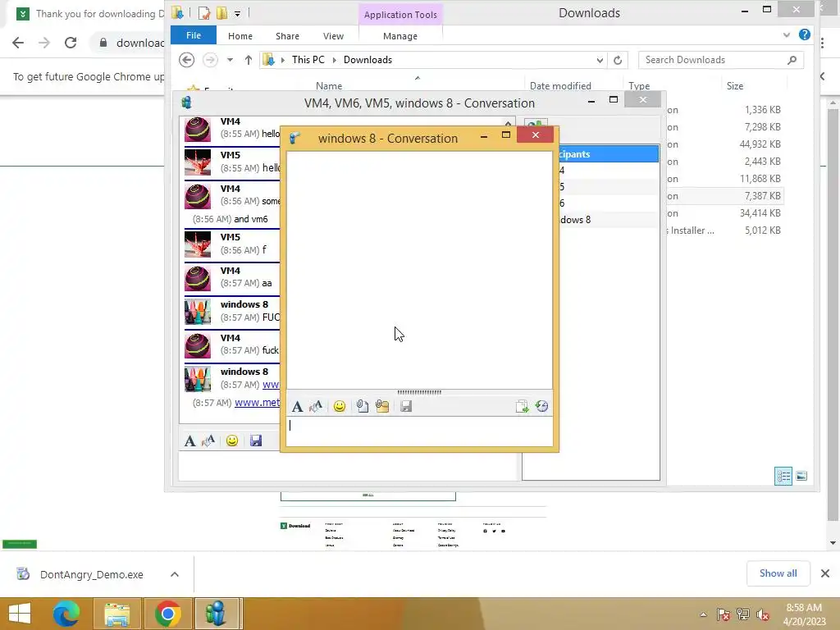Select the dows 8 participant row
The image size is (840, 630).
(x=609, y=220)
